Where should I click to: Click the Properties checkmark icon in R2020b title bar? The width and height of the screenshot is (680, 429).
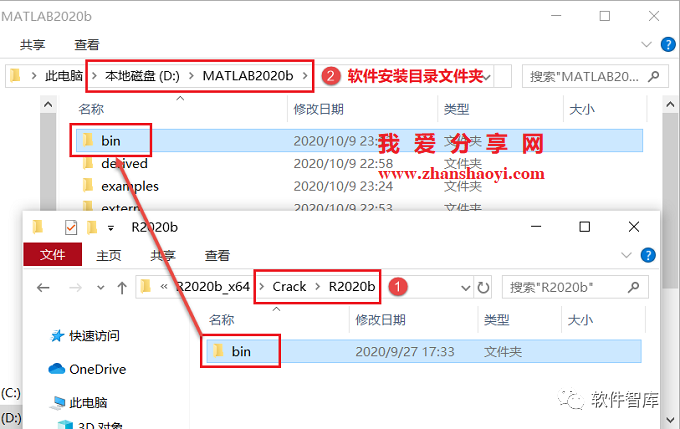coord(71,227)
